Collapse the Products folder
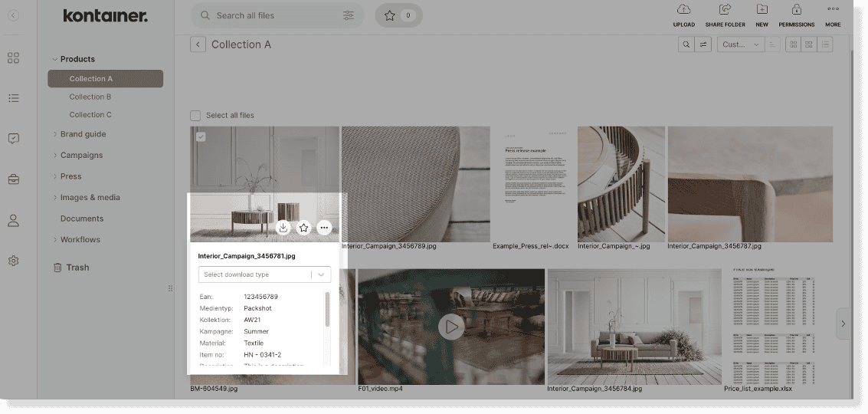 [55, 59]
